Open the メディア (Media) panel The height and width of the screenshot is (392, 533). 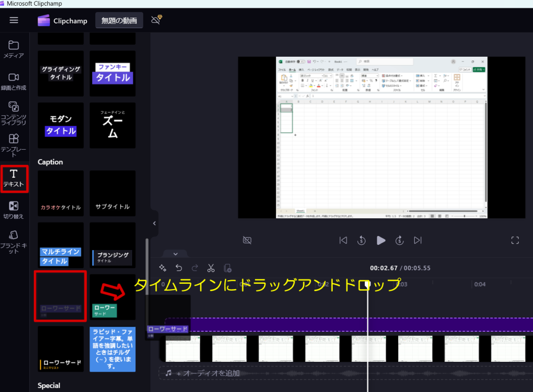pyautogui.click(x=14, y=49)
